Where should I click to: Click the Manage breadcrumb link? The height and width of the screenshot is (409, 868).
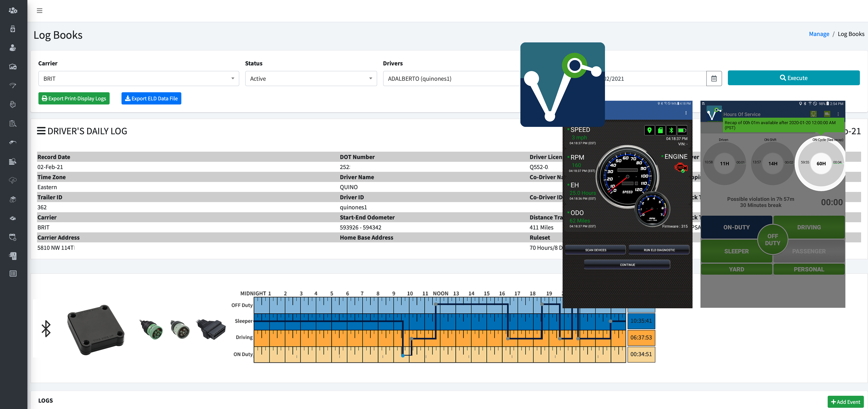pos(819,34)
